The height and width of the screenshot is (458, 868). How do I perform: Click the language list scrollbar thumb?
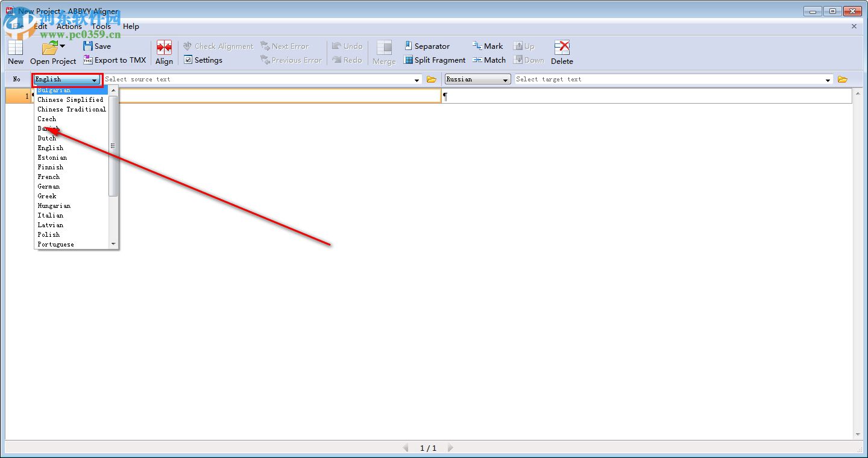[113, 146]
